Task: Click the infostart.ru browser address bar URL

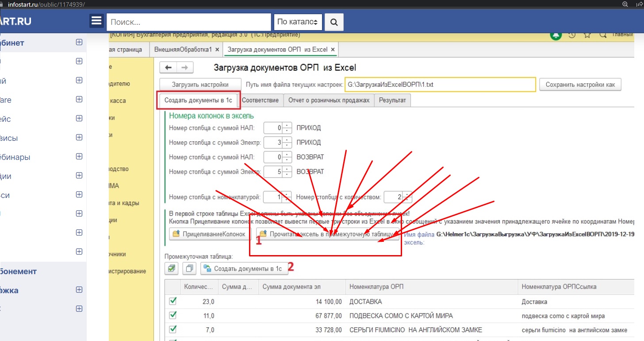Action: (x=46, y=4)
